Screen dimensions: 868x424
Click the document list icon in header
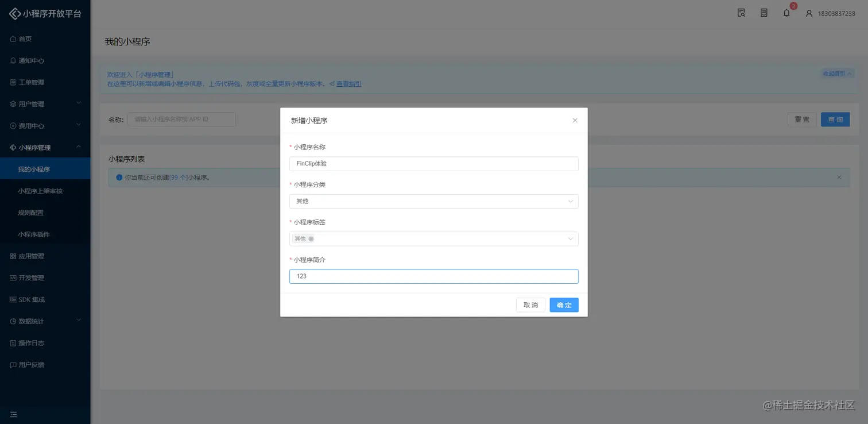(x=764, y=13)
